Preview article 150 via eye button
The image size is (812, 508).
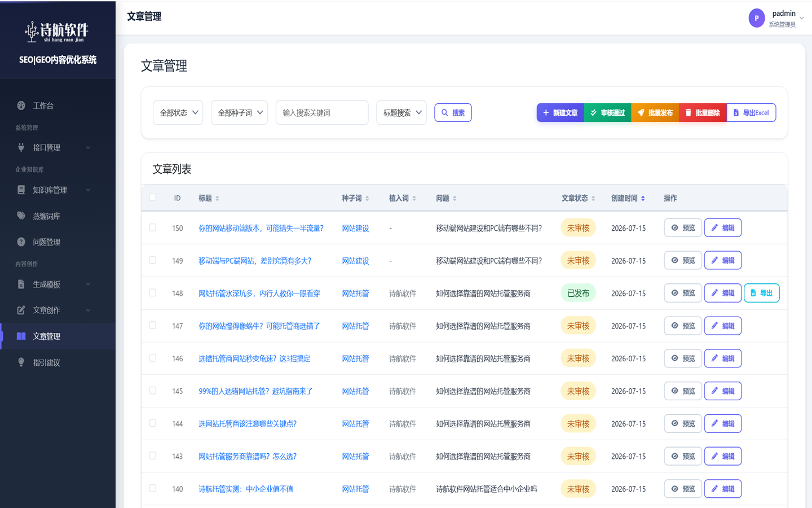[x=683, y=228]
